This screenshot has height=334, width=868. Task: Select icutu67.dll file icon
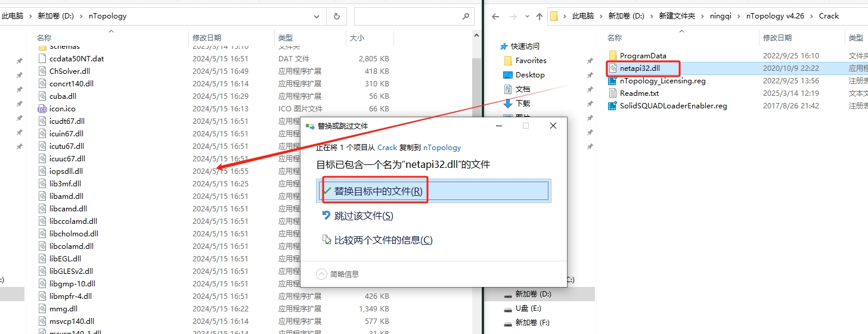pyautogui.click(x=42, y=146)
